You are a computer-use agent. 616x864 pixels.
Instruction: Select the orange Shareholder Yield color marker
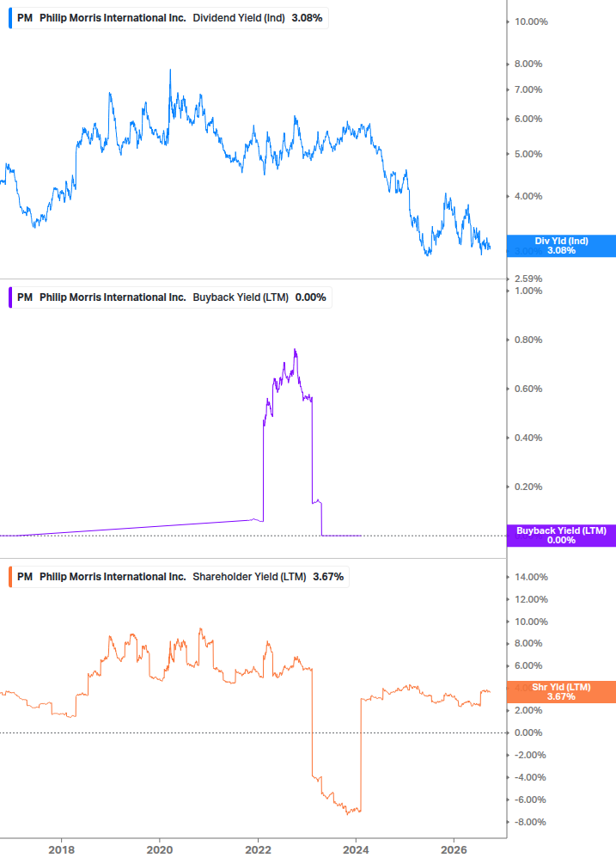[10, 576]
